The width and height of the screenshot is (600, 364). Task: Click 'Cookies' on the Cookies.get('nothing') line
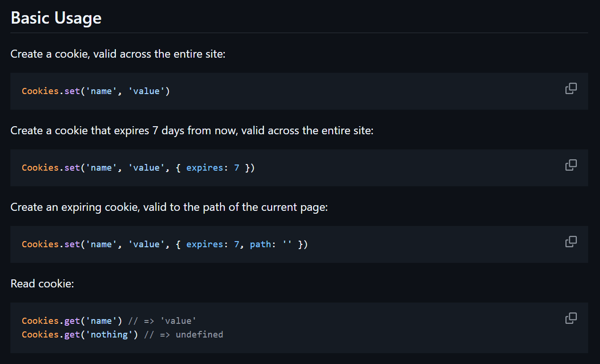[40, 335]
